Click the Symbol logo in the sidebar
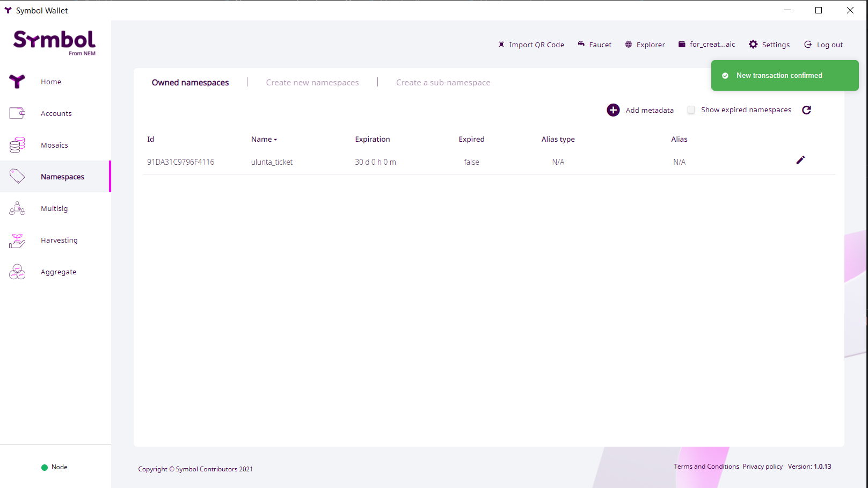The image size is (868, 488). click(x=54, y=42)
